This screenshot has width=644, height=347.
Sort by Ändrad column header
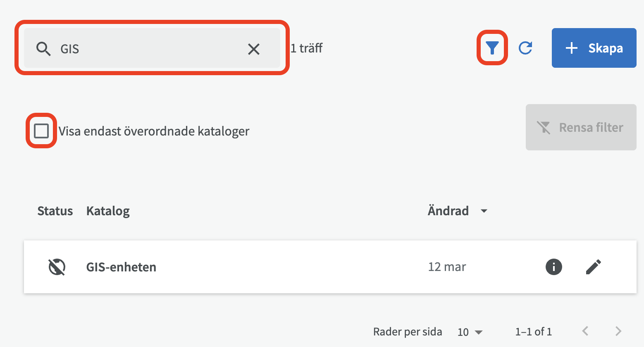[x=448, y=211]
